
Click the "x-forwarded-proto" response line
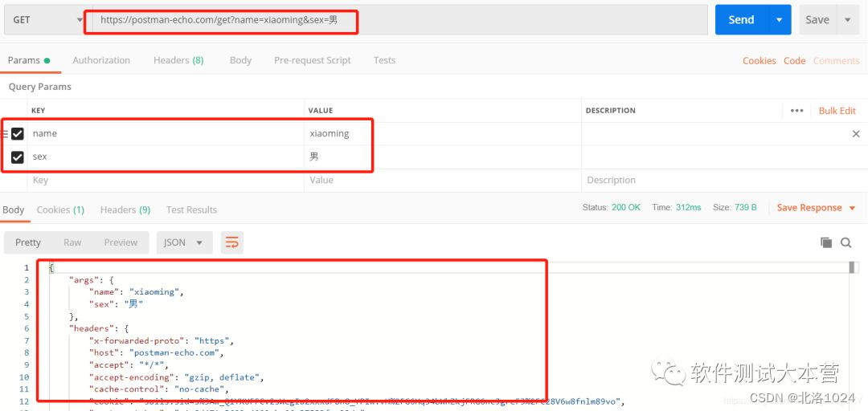(x=162, y=340)
